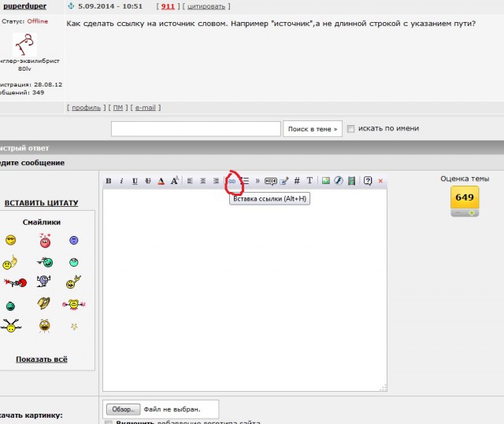Click the T text formatting icon
The image size is (504, 424).
click(x=309, y=181)
